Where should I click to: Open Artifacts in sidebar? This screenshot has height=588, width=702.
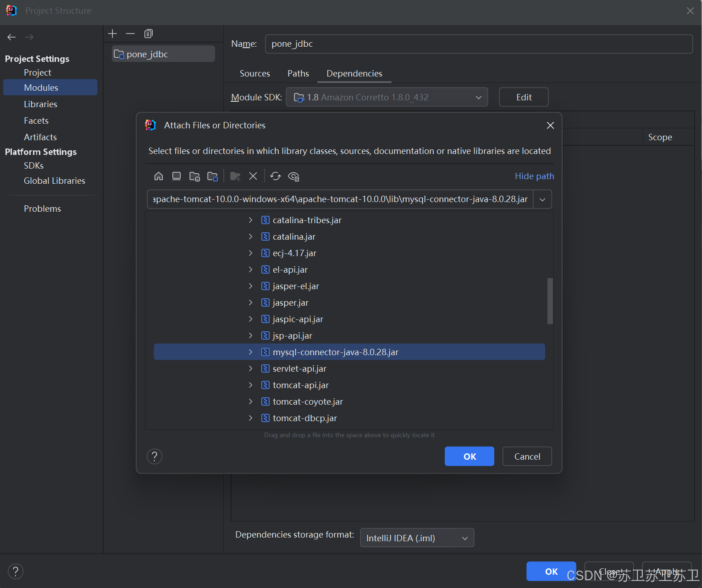click(40, 137)
